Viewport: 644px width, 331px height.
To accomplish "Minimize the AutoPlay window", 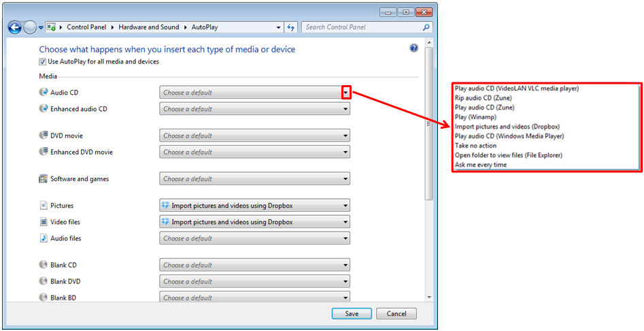I will coord(388,12).
